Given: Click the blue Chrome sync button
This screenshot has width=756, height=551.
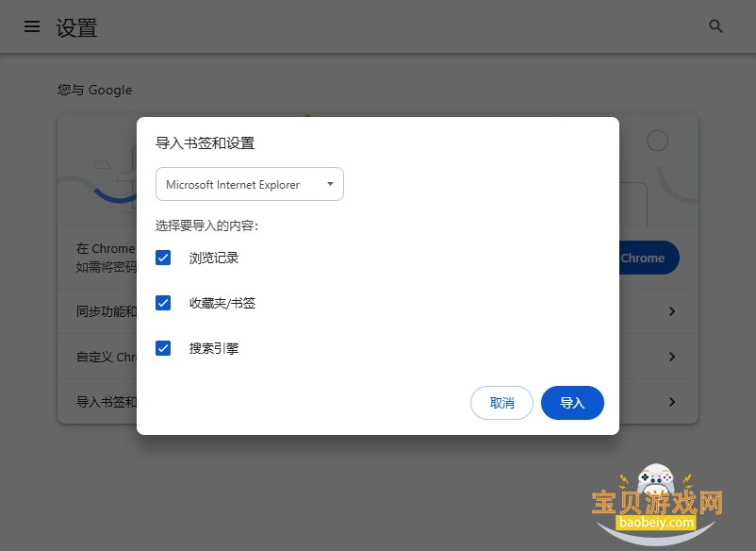Looking at the screenshot, I should coord(649,258).
